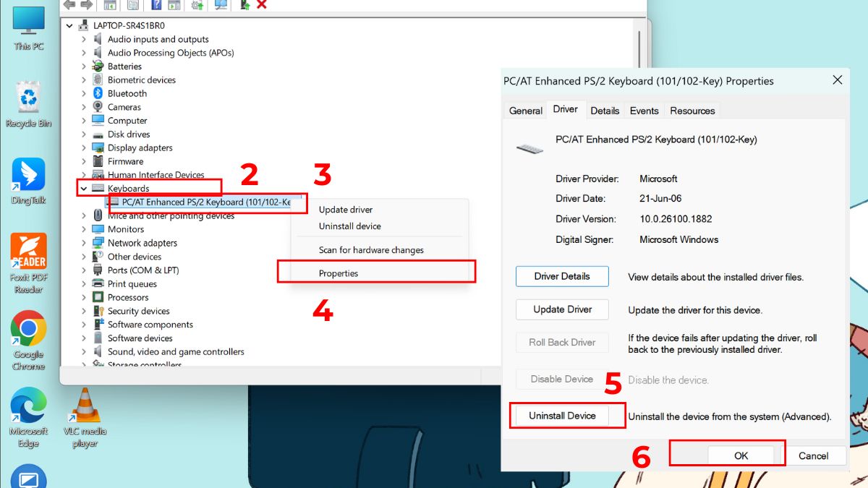Switch to the Resources tab
Screen dimensions: 868x488
tap(692, 111)
